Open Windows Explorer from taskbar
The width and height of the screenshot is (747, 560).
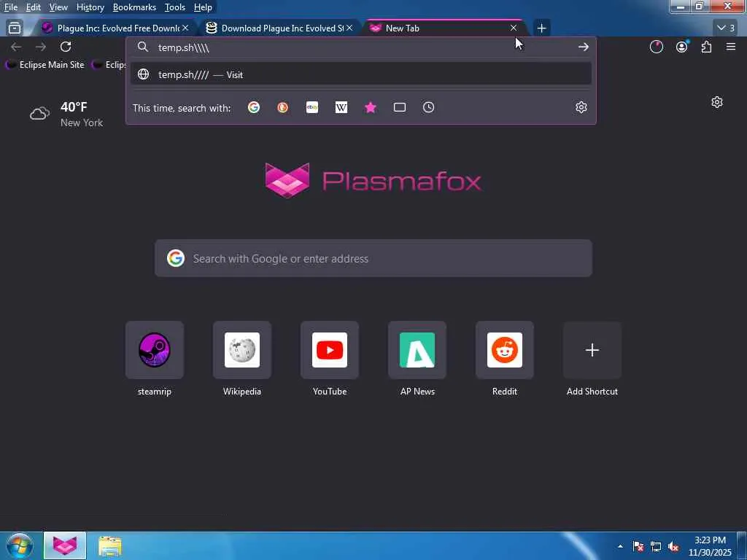point(110,545)
